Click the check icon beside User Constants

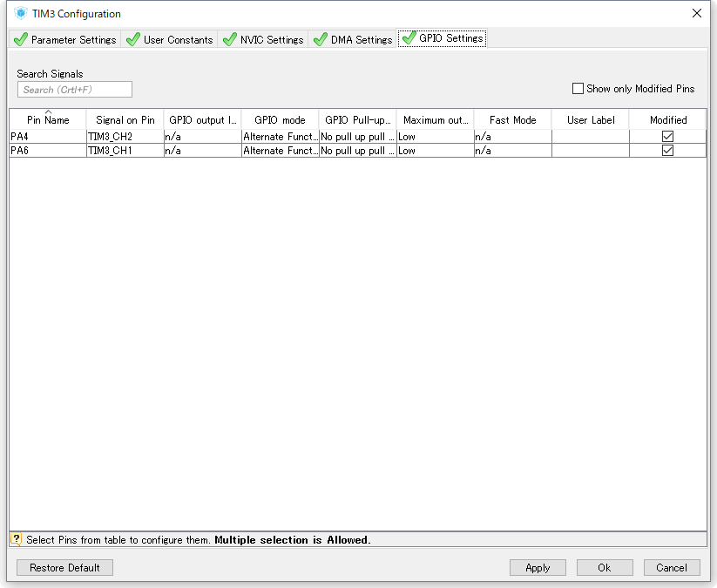[133, 39]
